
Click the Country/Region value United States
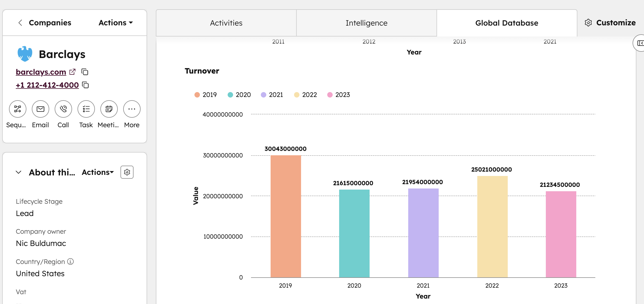[40, 273]
